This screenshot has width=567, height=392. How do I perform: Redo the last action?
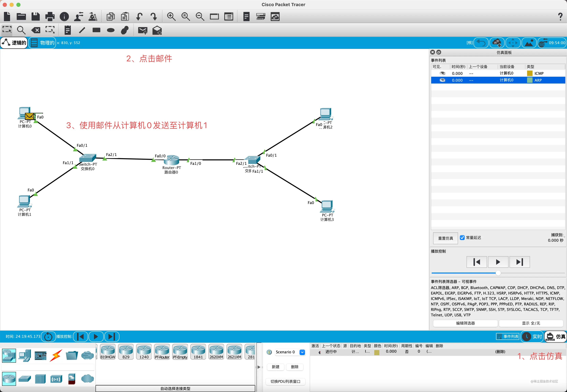(x=154, y=17)
